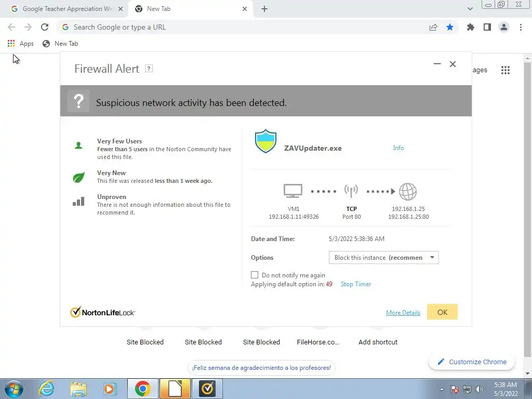
Task: Click the Chrome reload page icon
Action: tap(45, 27)
